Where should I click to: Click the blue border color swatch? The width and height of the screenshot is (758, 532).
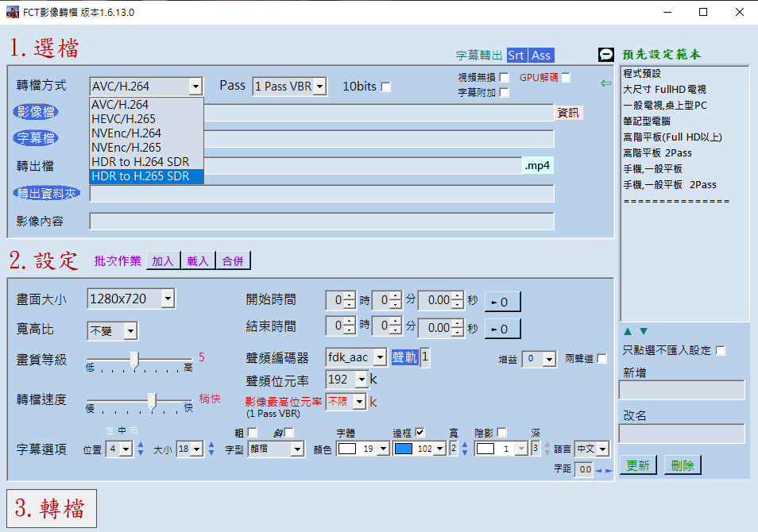pos(404,449)
